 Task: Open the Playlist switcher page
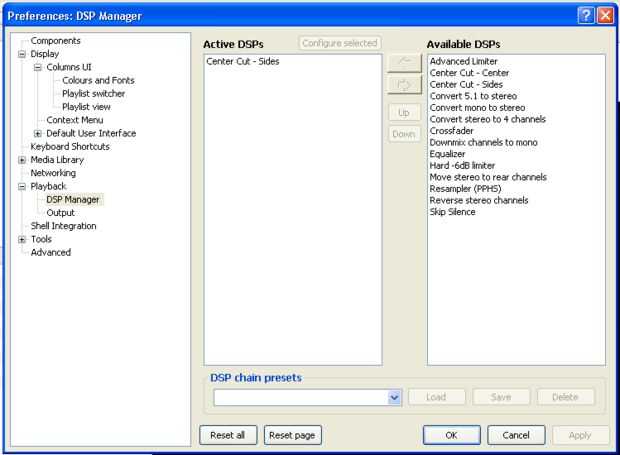[93, 94]
